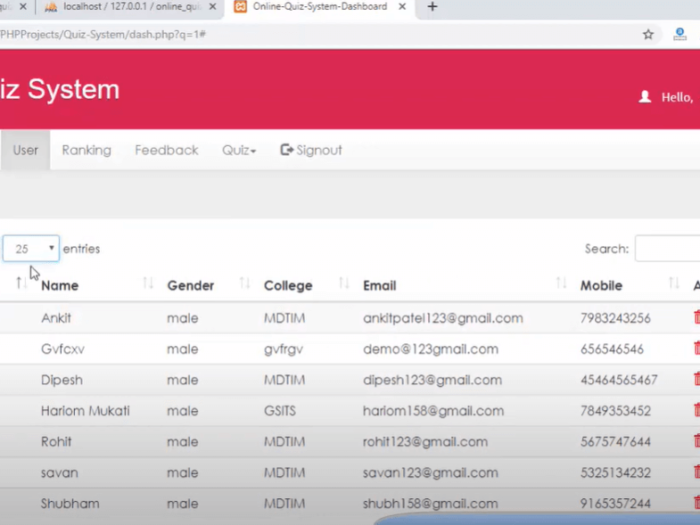The image size is (700, 525).
Task: Delete user Shubham with trash icon
Action: click(697, 503)
